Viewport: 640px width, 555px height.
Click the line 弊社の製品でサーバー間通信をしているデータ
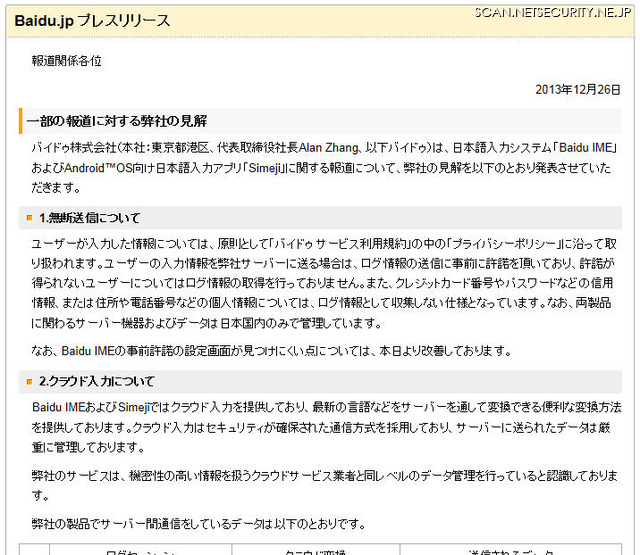coord(199,524)
